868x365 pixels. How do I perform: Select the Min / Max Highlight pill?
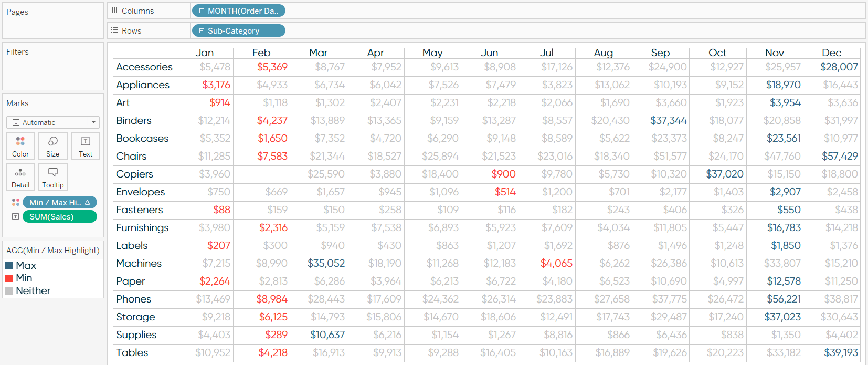click(60, 202)
